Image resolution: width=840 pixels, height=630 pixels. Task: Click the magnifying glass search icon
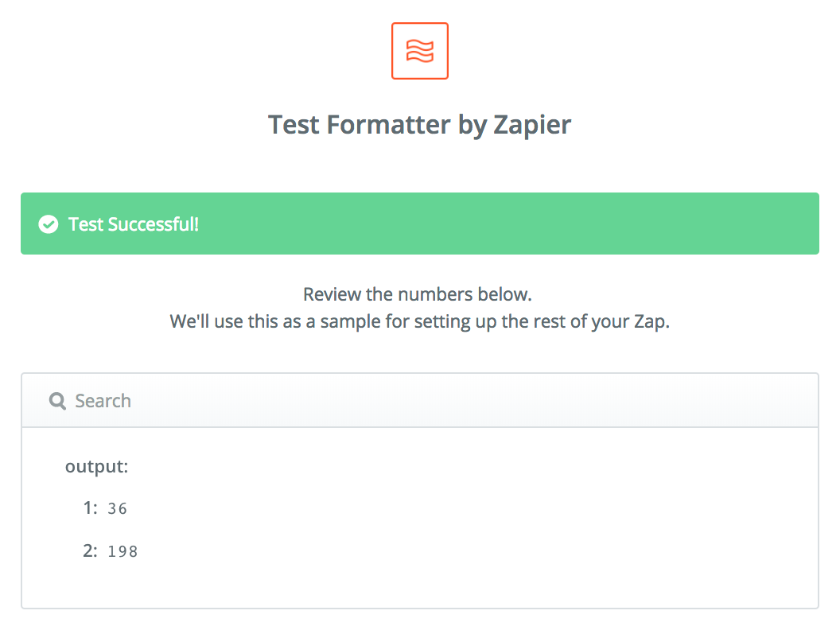(57, 401)
